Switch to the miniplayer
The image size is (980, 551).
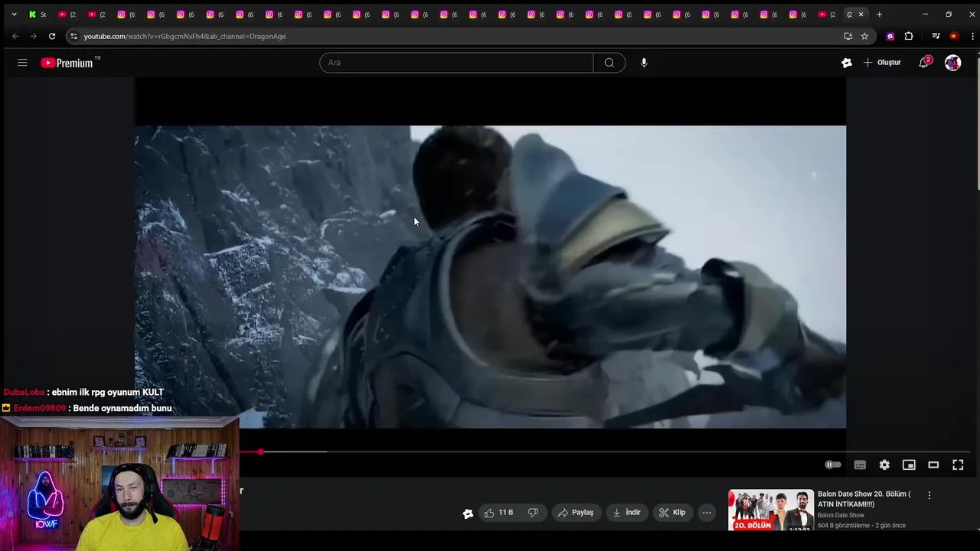click(x=909, y=465)
